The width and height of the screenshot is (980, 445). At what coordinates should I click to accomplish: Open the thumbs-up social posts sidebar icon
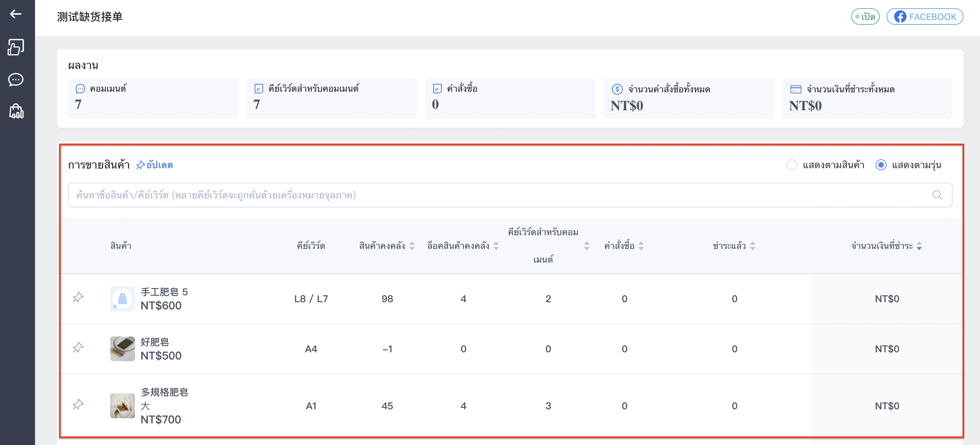(15, 47)
